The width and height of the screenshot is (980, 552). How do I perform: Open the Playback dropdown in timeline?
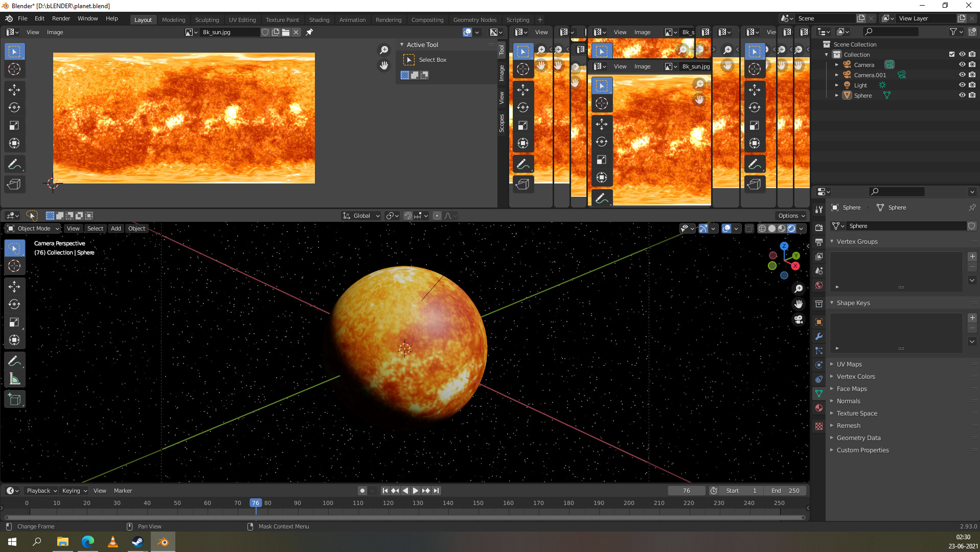[x=41, y=491]
